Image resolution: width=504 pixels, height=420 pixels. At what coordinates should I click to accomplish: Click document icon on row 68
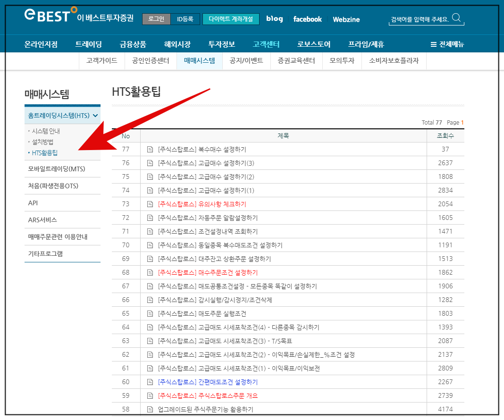[150, 272]
